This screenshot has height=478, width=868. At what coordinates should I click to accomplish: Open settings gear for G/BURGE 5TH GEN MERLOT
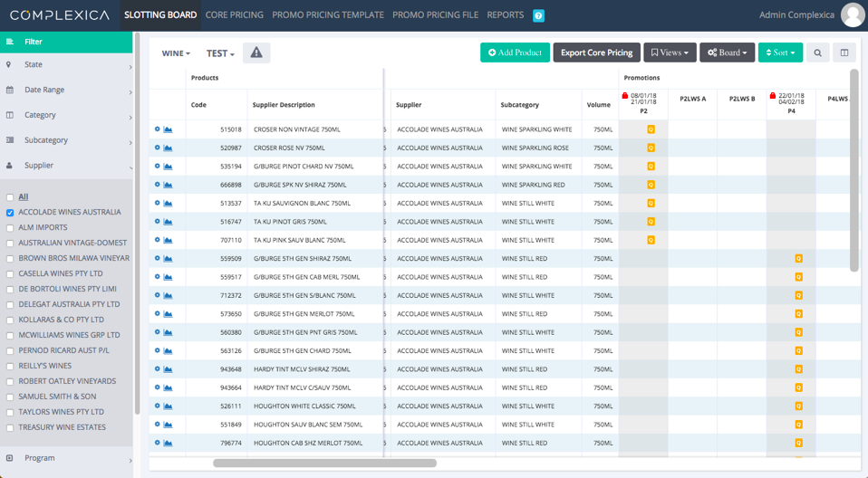158,313
